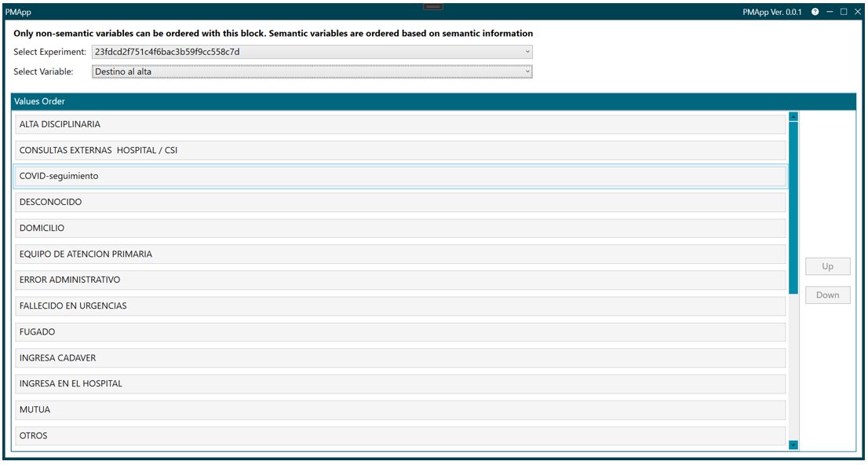
Task: Select ALTA DISCIPLINARIA value
Action: pyautogui.click(x=400, y=125)
